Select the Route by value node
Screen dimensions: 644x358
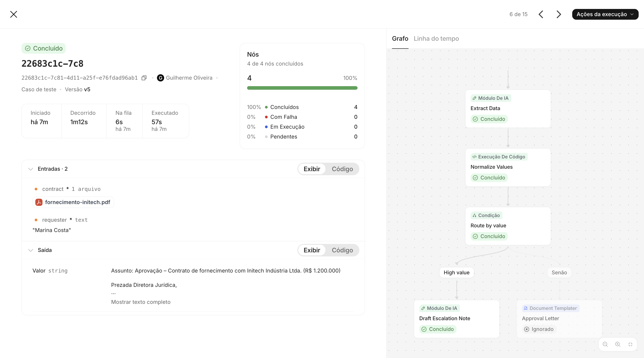point(508,226)
